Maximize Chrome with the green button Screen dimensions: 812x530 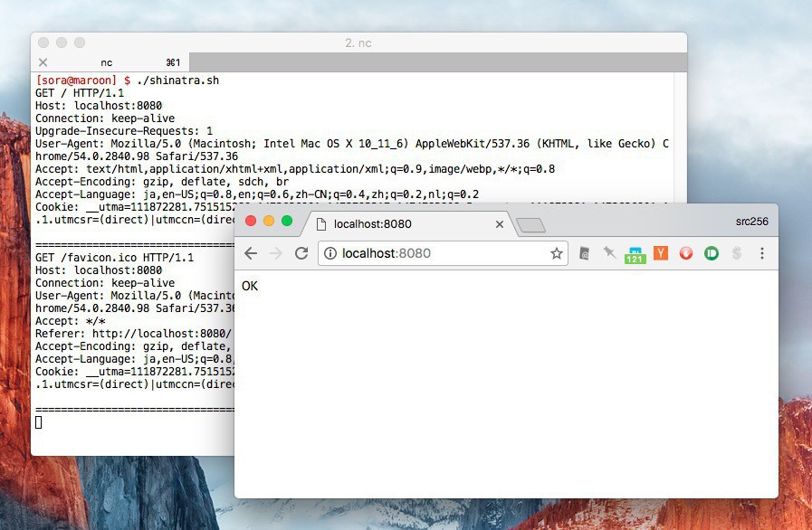click(x=287, y=221)
